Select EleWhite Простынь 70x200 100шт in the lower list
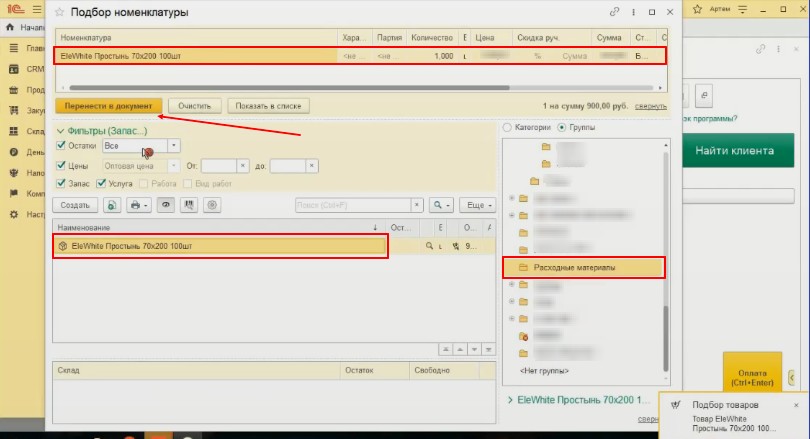The image size is (810, 439). [221, 246]
